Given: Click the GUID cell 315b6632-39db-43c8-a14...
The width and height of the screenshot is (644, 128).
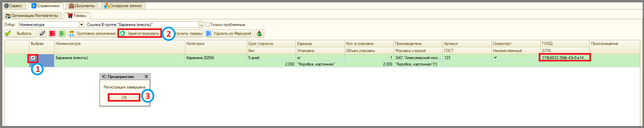Looking at the screenshot, I should point(565,58).
